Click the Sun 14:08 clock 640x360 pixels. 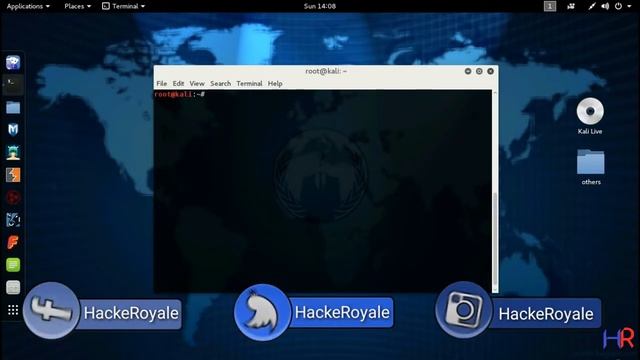coord(320,6)
